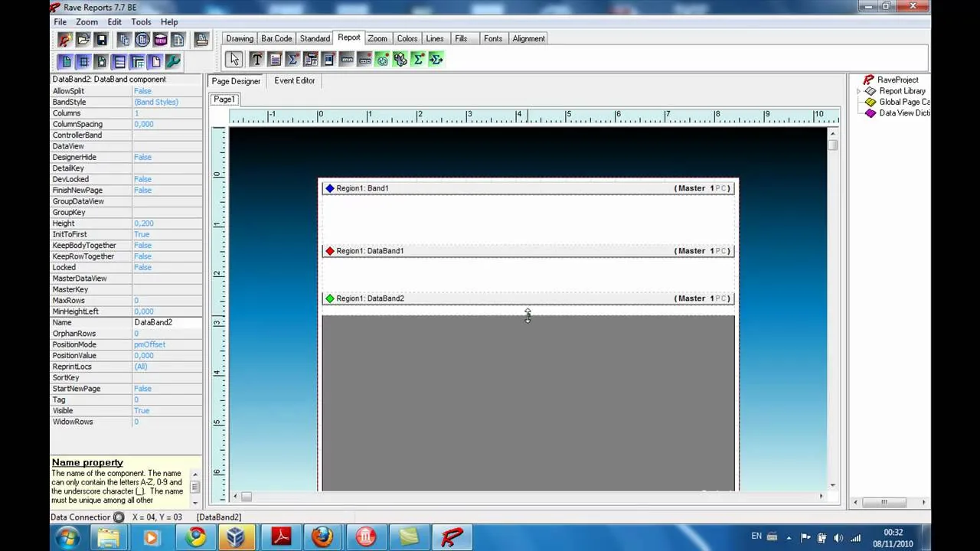The image size is (980, 551).
Task: Open the Drawing toolbar tab
Action: click(240, 38)
